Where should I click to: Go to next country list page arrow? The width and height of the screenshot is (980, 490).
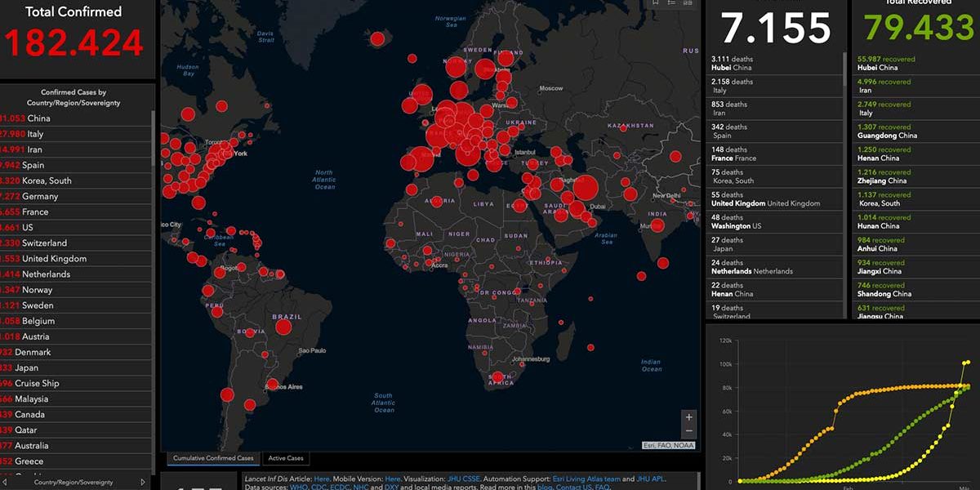pyautogui.click(x=144, y=483)
